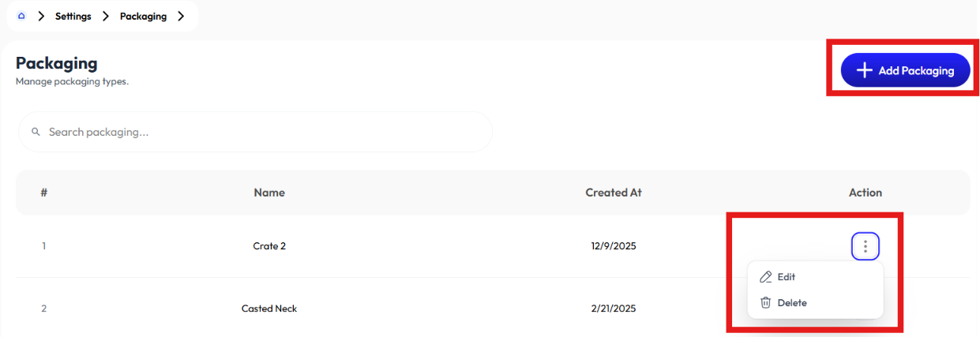The height and width of the screenshot is (337, 980).
Task: Select the Casted Neck row name
Action: pyautogui.click(x=269, y=309)
